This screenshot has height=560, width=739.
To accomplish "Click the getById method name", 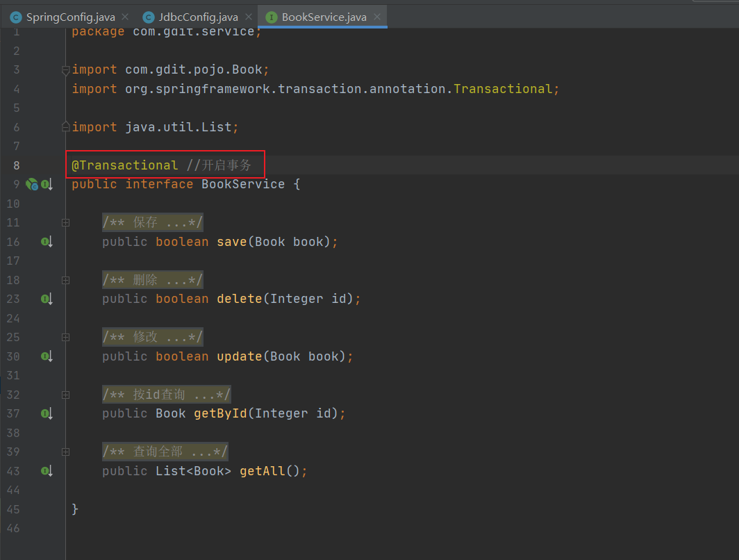I will (x=221, y=413).
